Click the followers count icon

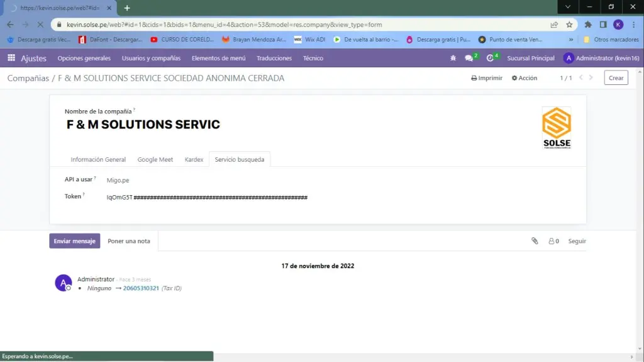coord(553,241)
